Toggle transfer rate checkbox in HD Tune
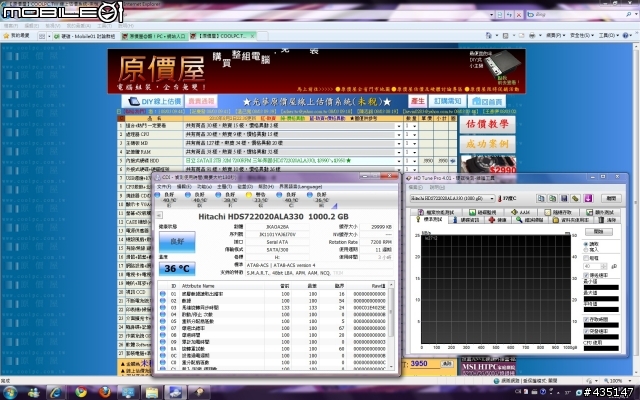Viewport: 640px width, 400px height. pos(587,276)
